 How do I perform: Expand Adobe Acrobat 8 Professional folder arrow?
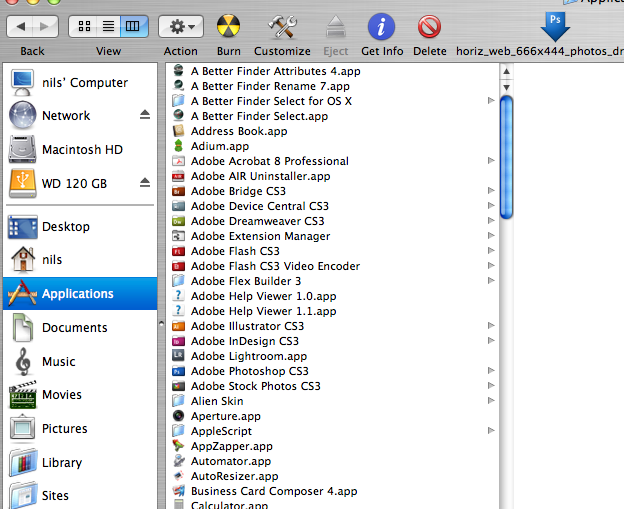click(491, 160)
